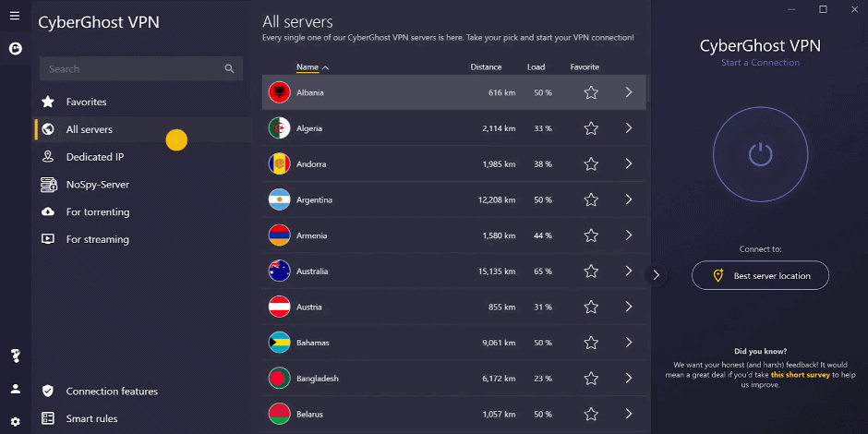Screen dimensions: 868x434
Task: Open the user account icon
Action: coord(16,389)
